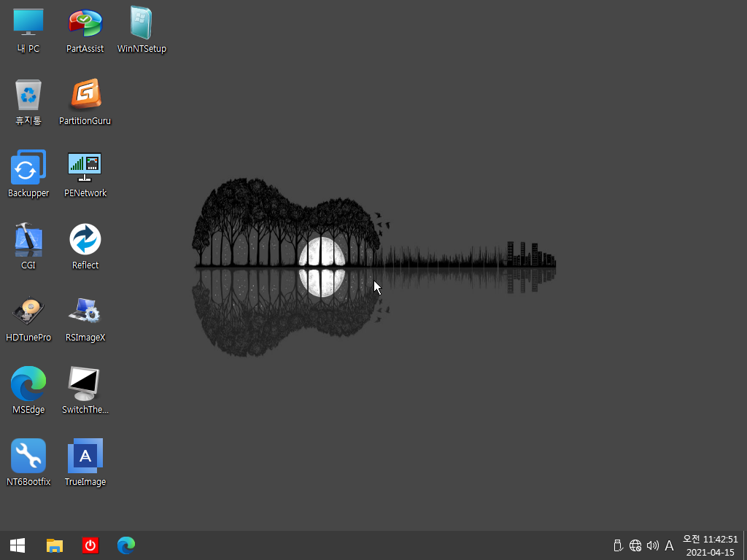Open the WinNTSetup desktop shortcut
The image size is (747, 560).
142,31
